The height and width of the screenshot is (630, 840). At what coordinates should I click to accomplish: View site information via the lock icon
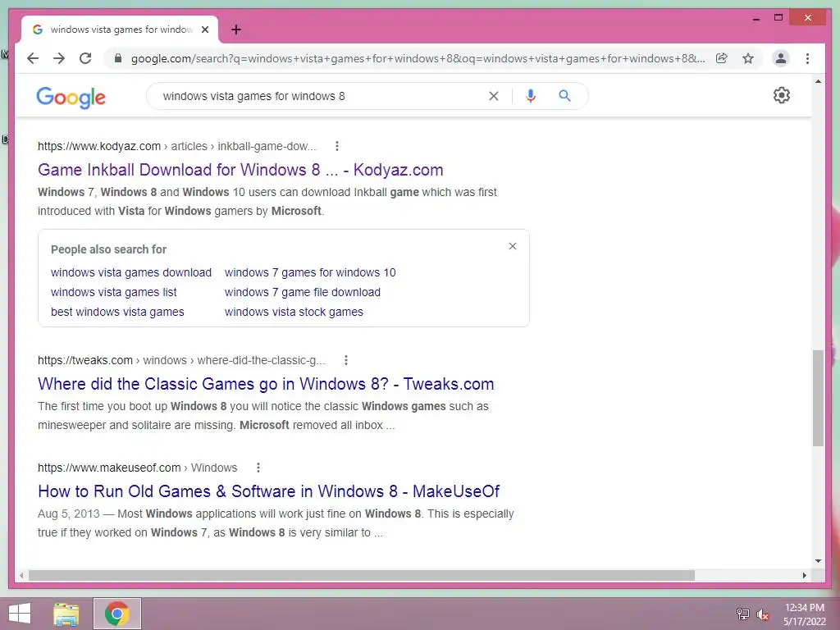(x=118, y=58)
